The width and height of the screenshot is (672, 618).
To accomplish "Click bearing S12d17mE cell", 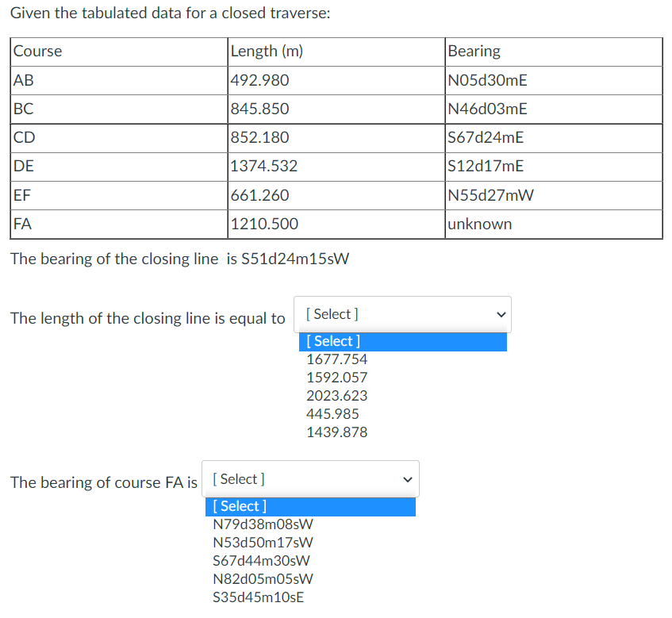I will tap(554, 167).
